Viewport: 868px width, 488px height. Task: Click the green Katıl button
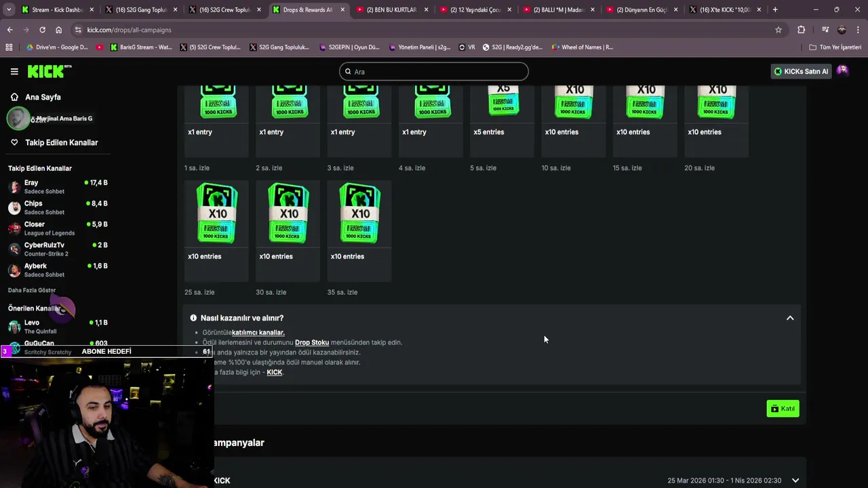[783, 409]
